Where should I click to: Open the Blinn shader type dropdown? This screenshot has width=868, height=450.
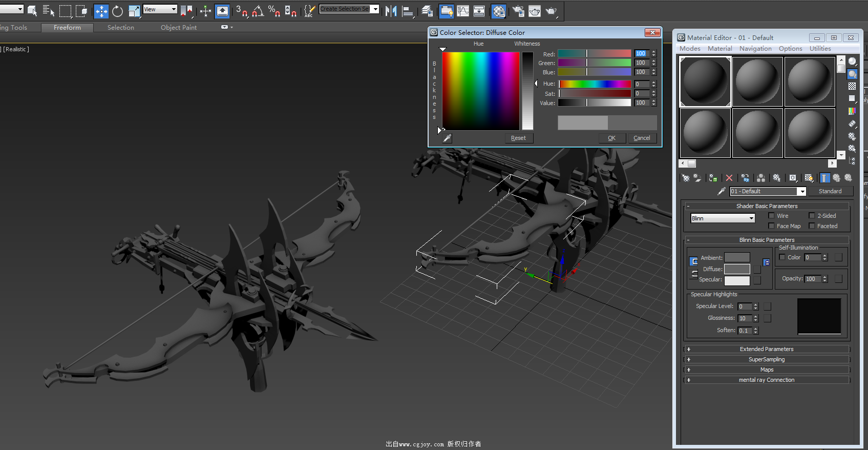click(x=723, y=218)
